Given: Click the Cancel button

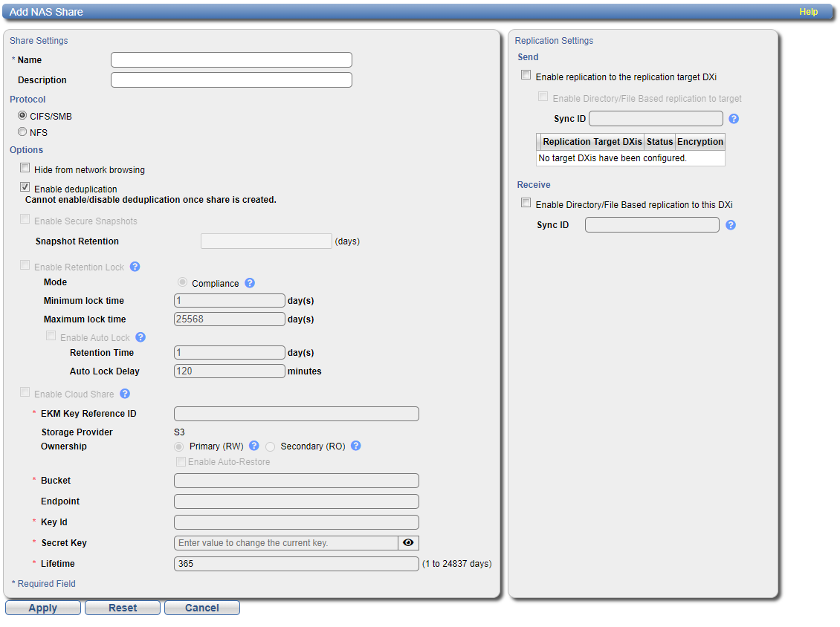Looking at the screenshot, I should pos(201,608).
